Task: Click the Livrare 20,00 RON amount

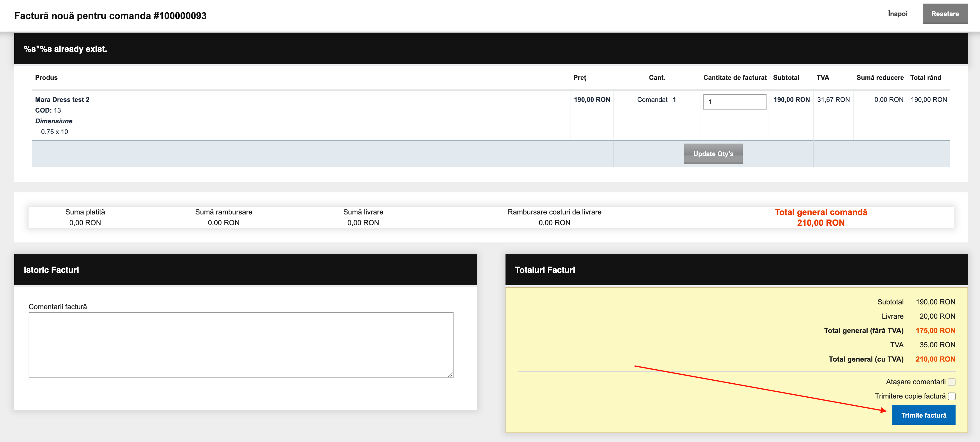Action: point(937,316)
